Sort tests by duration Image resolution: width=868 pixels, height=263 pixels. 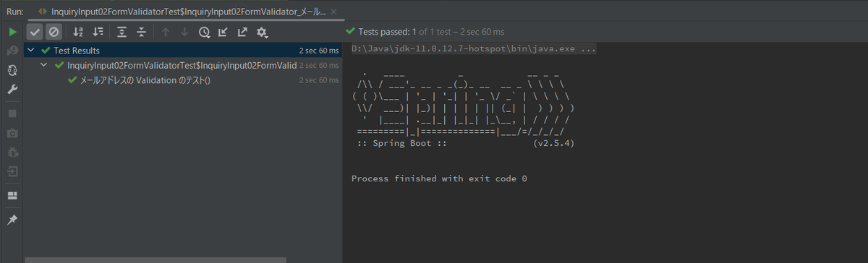98,32
